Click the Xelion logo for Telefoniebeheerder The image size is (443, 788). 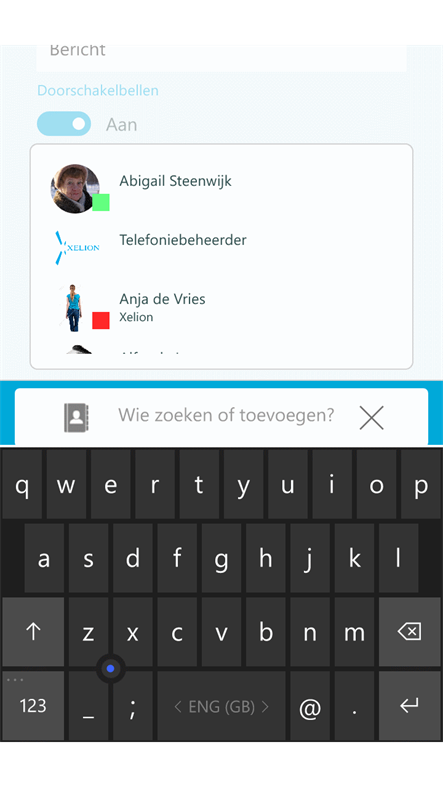pos(77,248)
